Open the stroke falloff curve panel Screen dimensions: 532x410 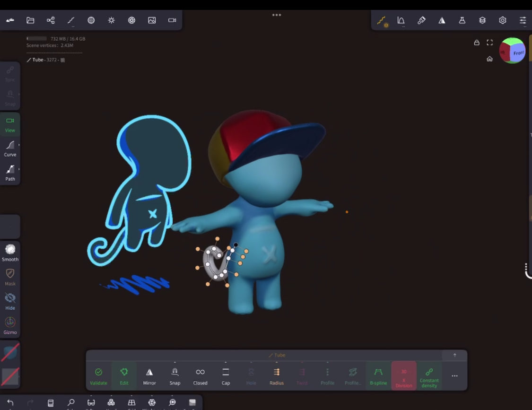pyautogui.click(x=401, y=20)
